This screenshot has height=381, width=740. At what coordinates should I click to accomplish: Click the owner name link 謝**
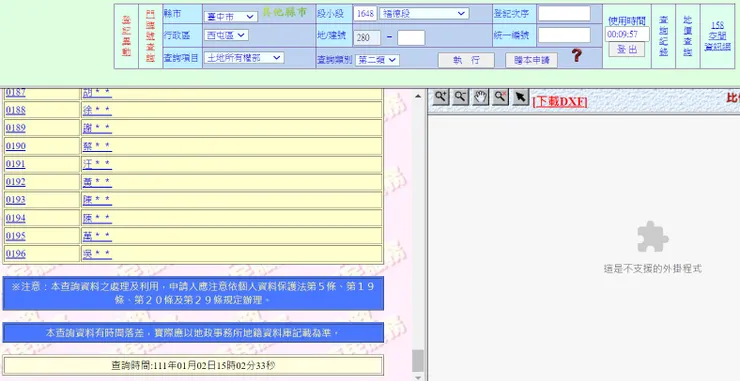click(97, 128)
